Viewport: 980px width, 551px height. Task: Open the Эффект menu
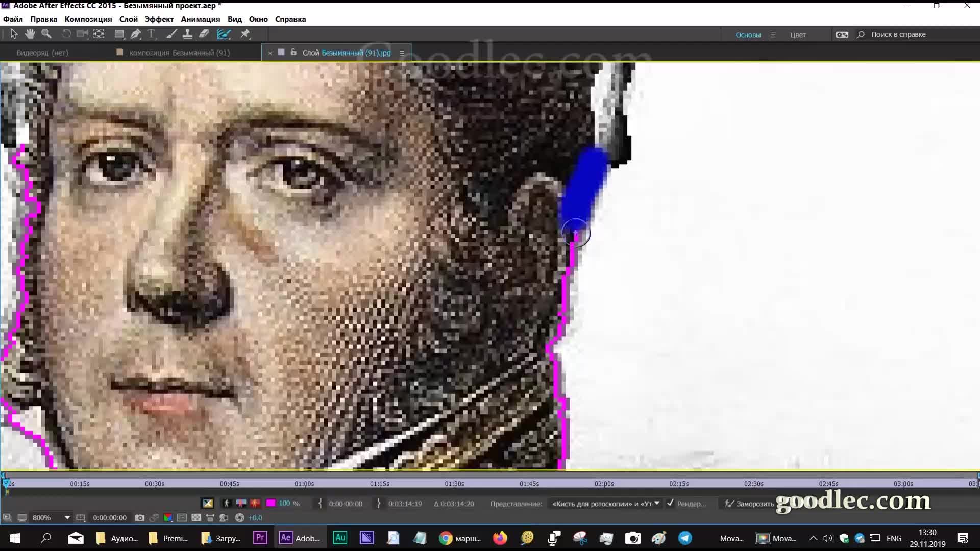[159, 19]
